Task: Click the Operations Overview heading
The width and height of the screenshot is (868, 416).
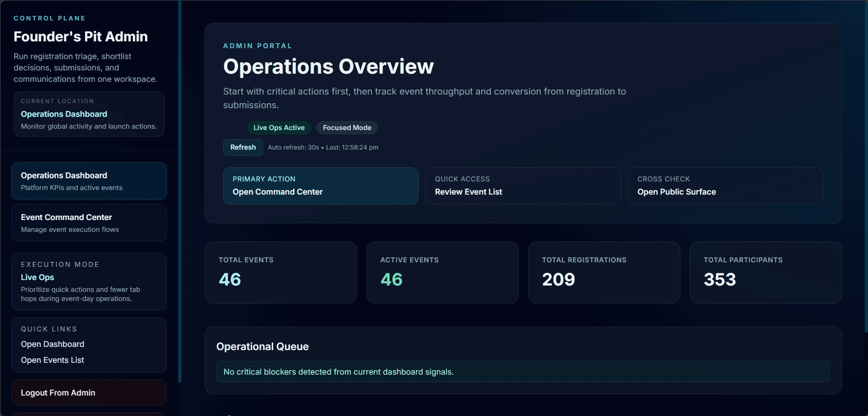Action: click(x=329, y=66)
